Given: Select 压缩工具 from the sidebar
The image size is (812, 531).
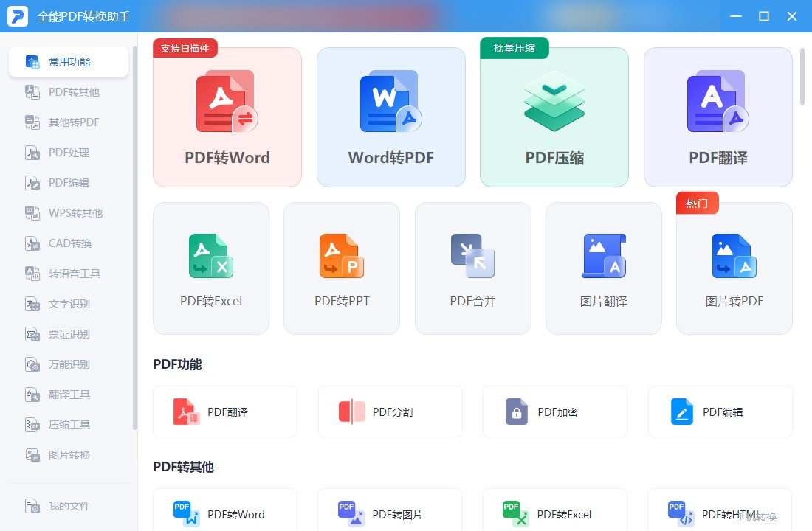Looking at the screenshot, I should coord(69,425).
